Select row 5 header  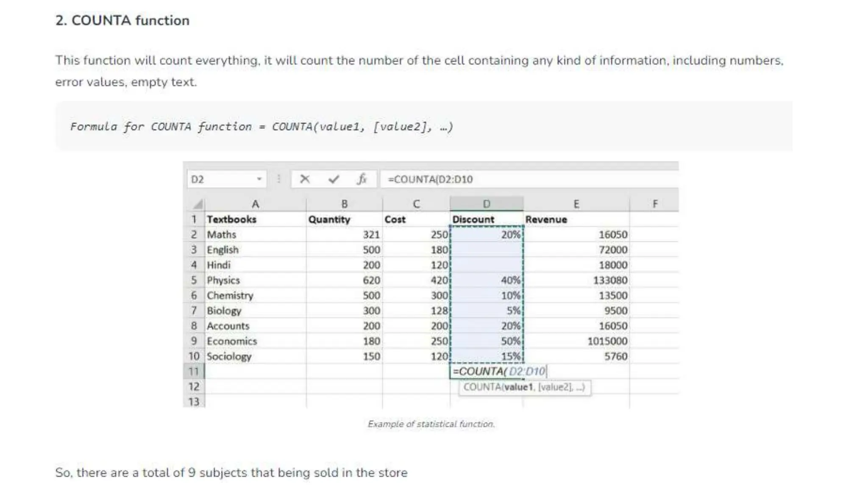tap(194, 280)
